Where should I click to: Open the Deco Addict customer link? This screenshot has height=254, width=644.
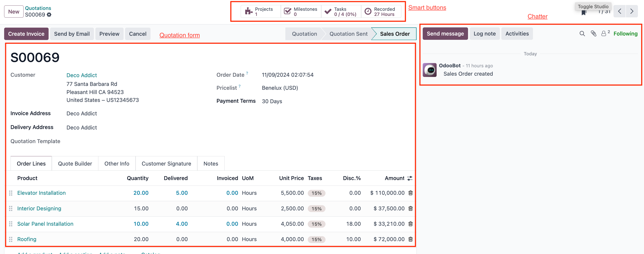coord(82,75)
